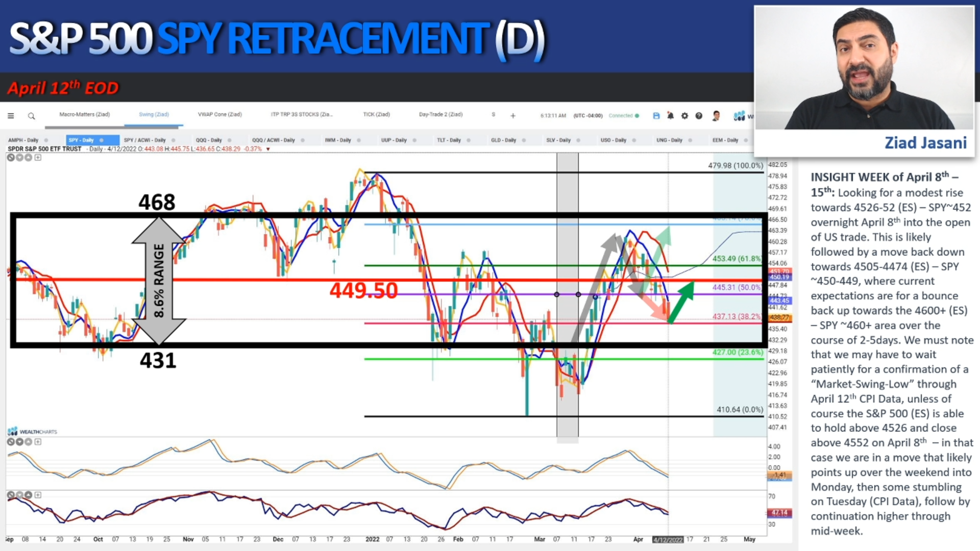This screenshot has width=980, height=551.
Task: Toggle the dot on the TLT - Daily tab
Action: click(469, 140)
